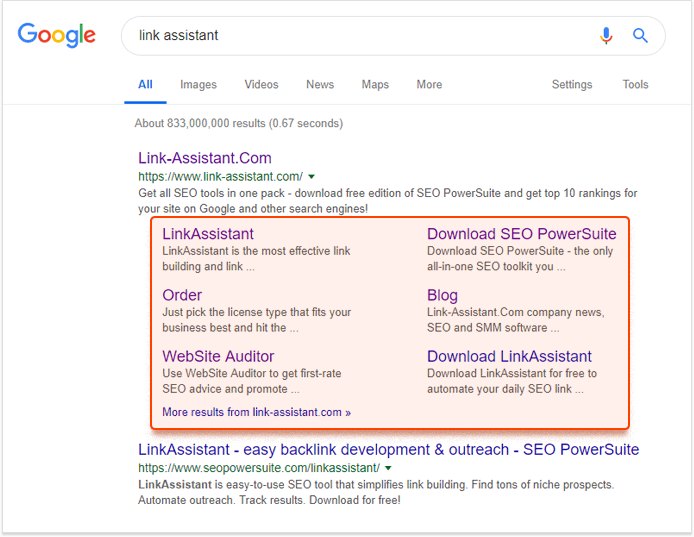
Task: Open search Settings
Action: (572, 85)
